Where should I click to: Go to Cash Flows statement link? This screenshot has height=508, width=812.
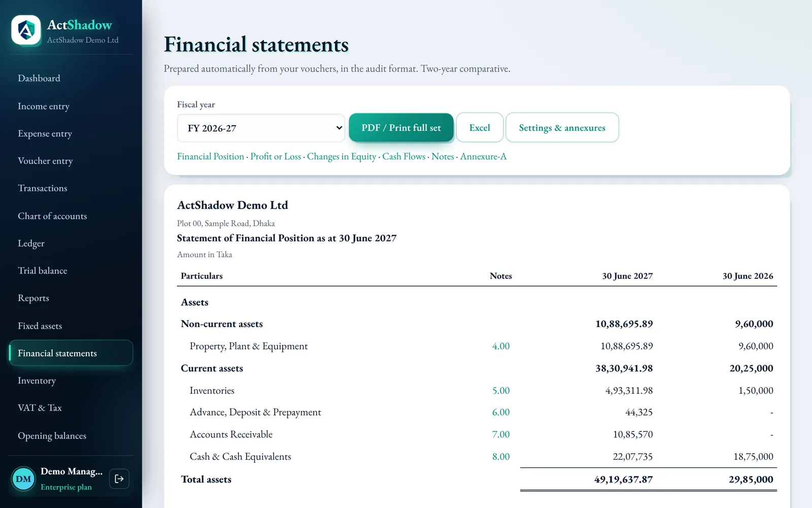404,156
